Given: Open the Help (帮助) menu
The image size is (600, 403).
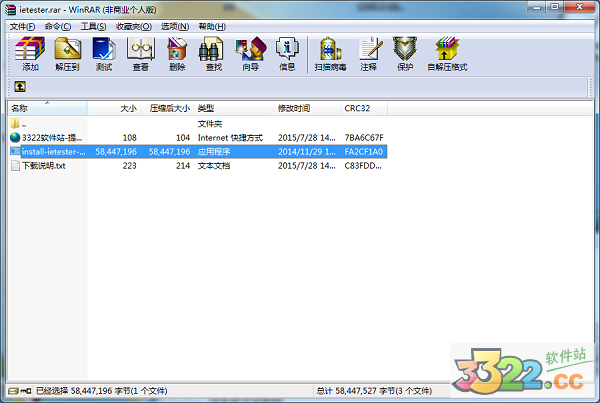Looking at the screenshot, I should point(212,26).
